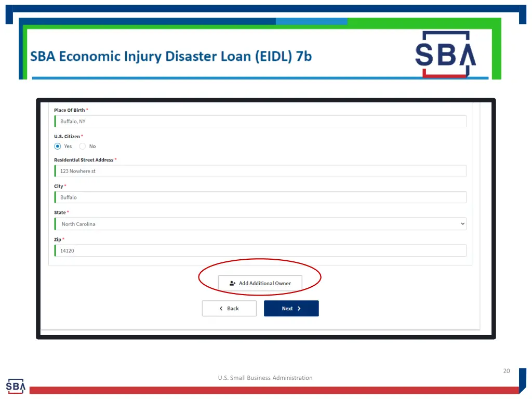
Task: Proceed with the Next button
Action: (291, 309)
